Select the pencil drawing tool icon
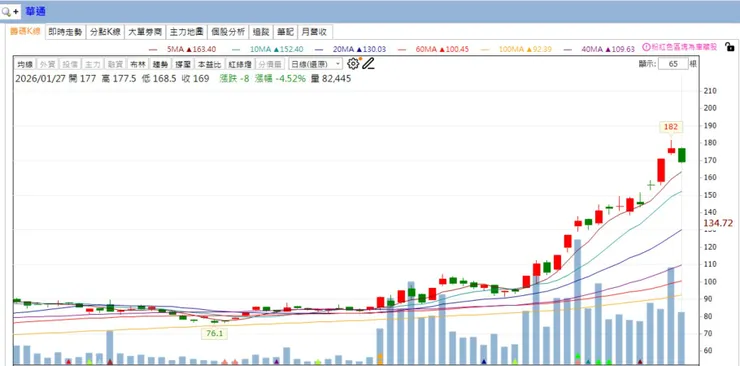The height and width of the screenshot is (366, 740). coord(368,64)
